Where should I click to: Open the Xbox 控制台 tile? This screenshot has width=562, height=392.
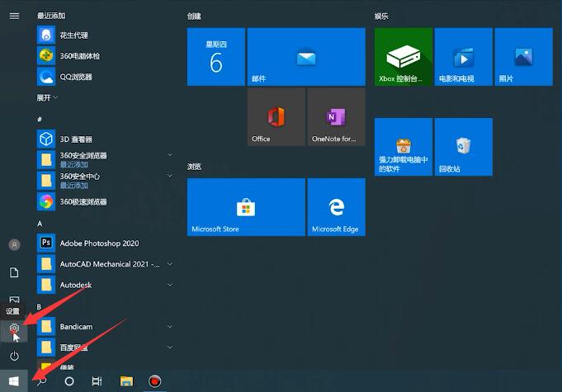(x=404, y=57)
